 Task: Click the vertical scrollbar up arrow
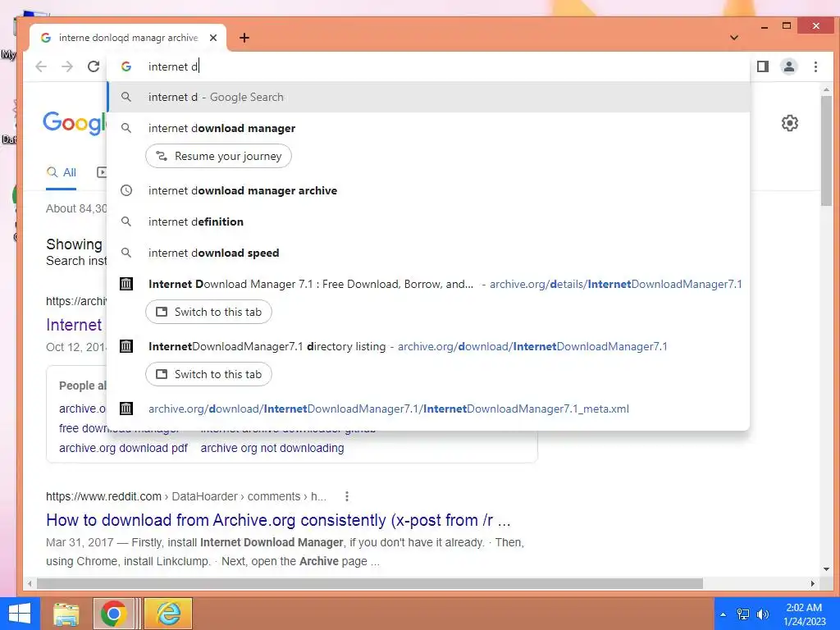[x=827, y=90]
